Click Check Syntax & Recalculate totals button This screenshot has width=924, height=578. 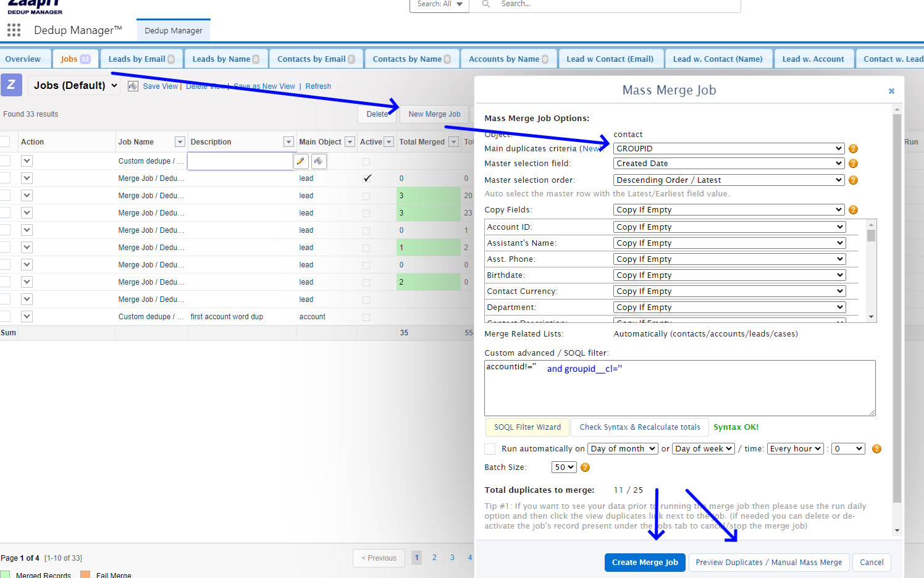pyautogui.click(x=640, y=427)
